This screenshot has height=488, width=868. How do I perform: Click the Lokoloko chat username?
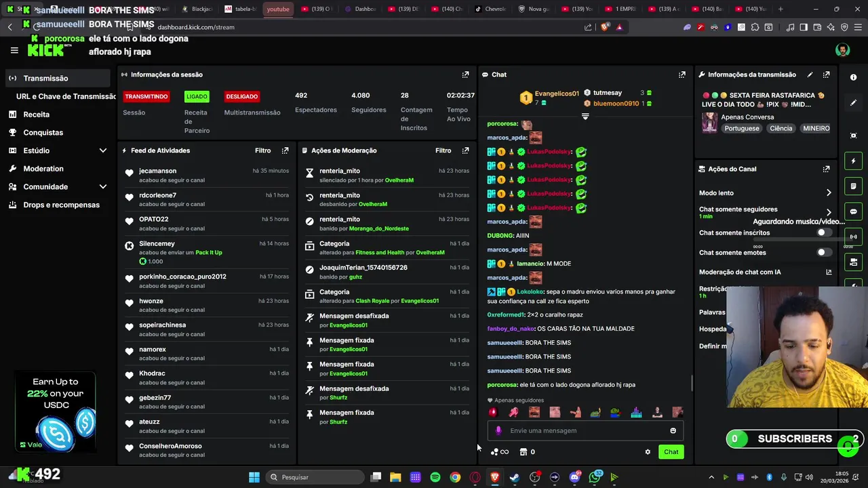point(530,291)
